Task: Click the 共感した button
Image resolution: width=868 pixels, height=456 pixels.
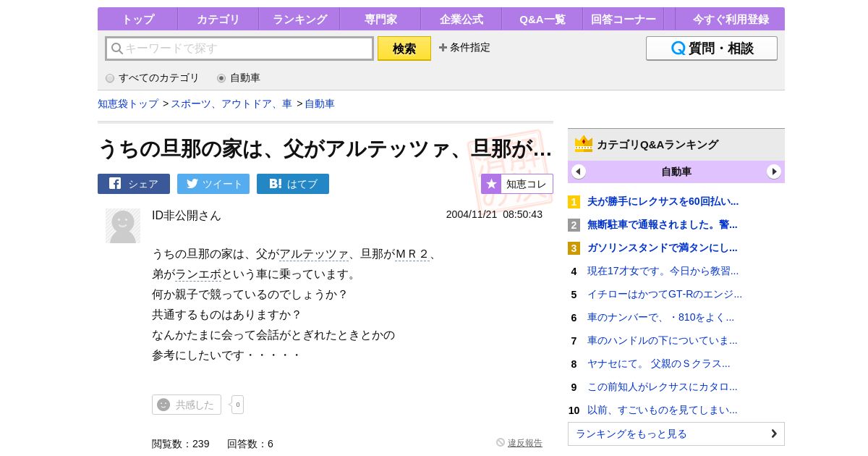Action: [x=187, y=405]
